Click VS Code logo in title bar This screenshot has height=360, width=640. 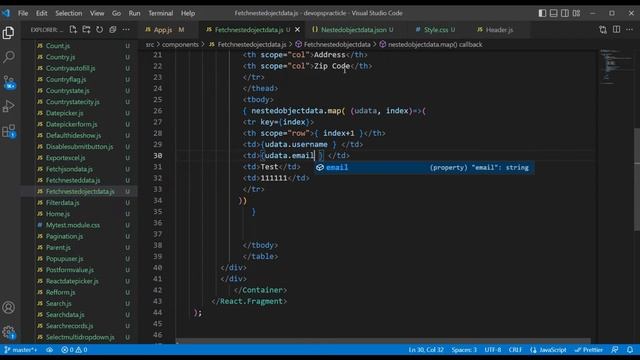(6, 13)
